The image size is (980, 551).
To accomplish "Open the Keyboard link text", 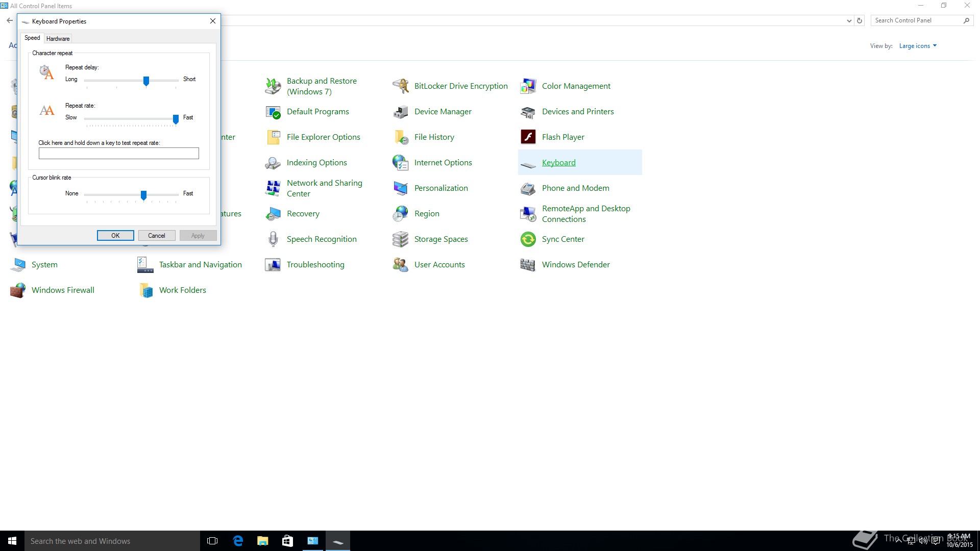I will (x=558, y=163).
